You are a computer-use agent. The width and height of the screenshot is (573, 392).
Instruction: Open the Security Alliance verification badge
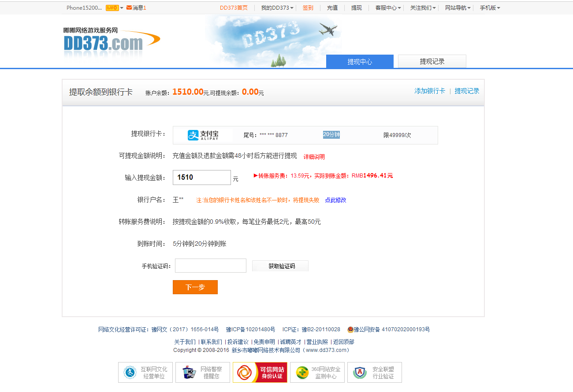pyautogui.click(x=375, y=373)
